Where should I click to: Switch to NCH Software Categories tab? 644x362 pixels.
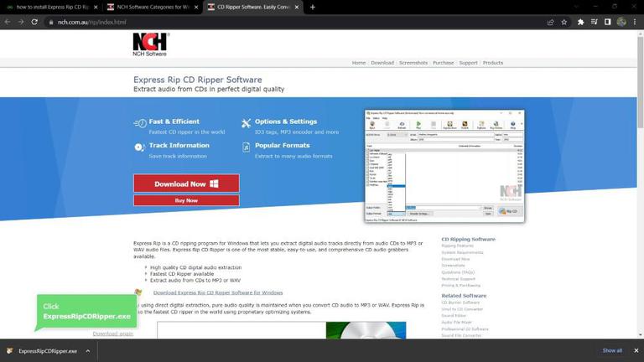click(x=152, y=7)
